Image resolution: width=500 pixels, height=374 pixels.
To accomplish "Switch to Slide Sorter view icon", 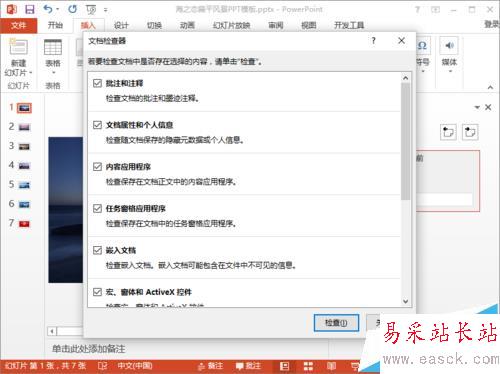I will click(x=308, y=366).
